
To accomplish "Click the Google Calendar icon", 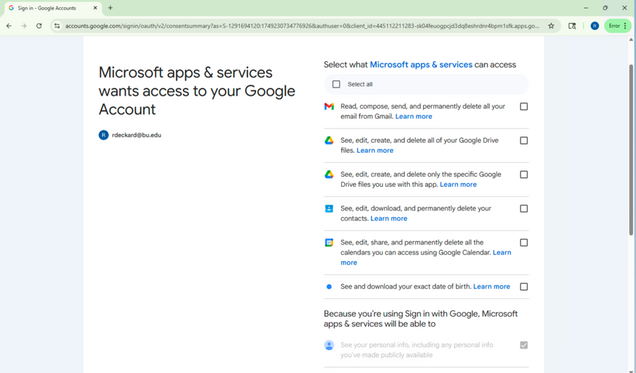I will tap(329, 243).
